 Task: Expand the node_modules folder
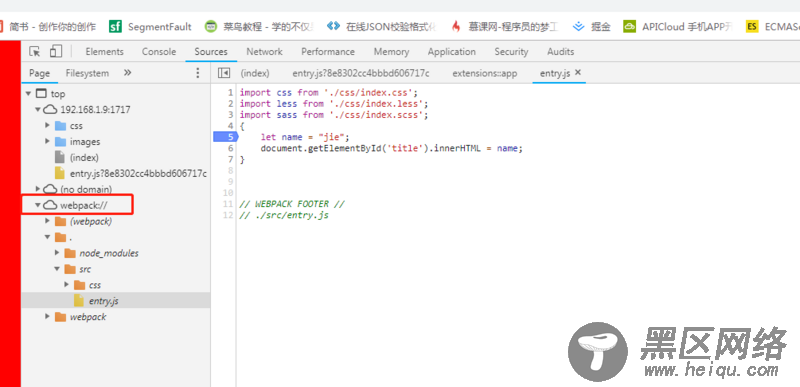(57, 253)
